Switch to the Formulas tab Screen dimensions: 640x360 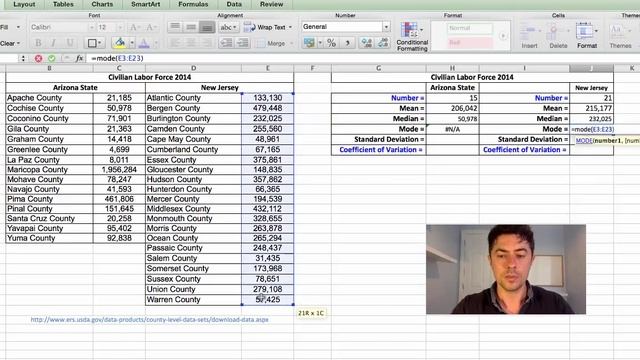click(x=193, y=4)
